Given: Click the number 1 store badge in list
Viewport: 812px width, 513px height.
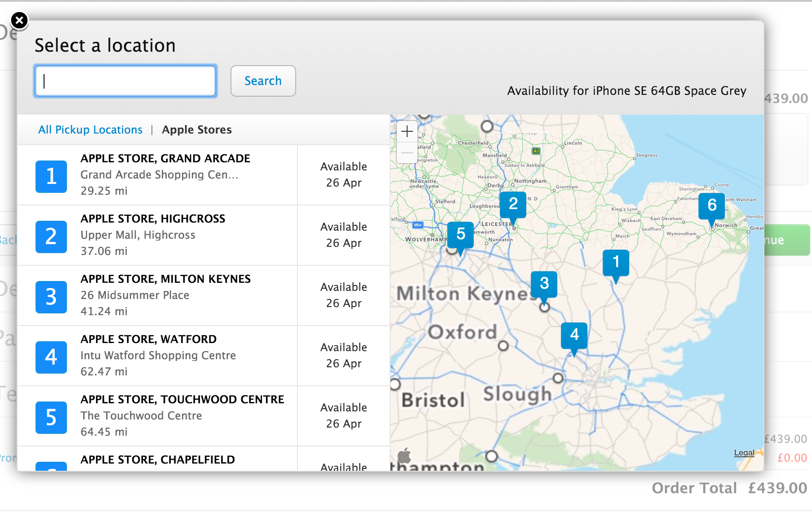Looking at the screenshot, I should click(51, 176).
